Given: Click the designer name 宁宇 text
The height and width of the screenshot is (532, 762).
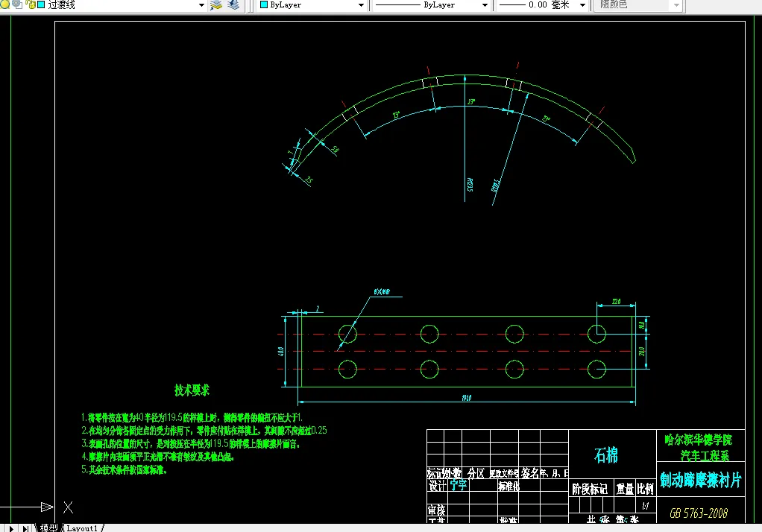Looking at the screenshot, I should pos(459,485).
